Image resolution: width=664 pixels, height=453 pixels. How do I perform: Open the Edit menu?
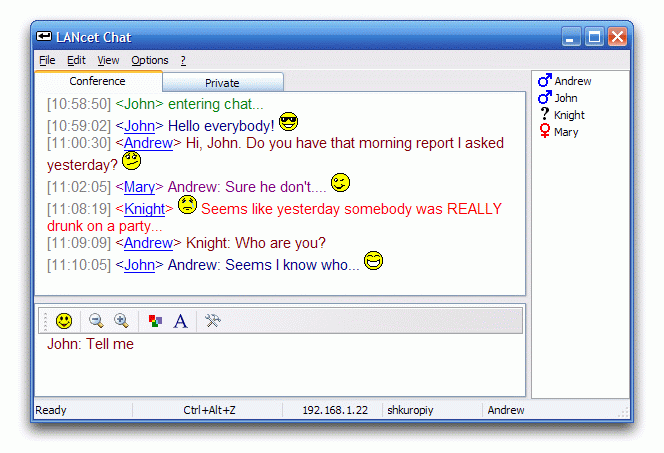pos(76,60)
